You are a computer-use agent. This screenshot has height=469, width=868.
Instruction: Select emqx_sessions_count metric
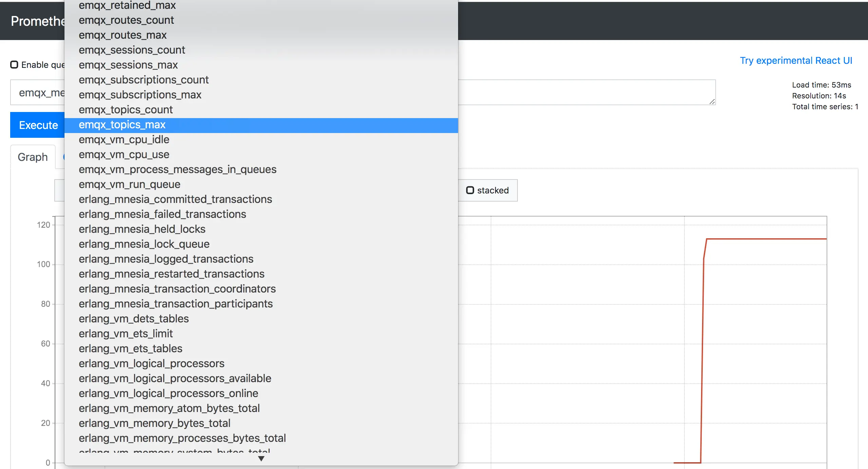coord(132,50)
